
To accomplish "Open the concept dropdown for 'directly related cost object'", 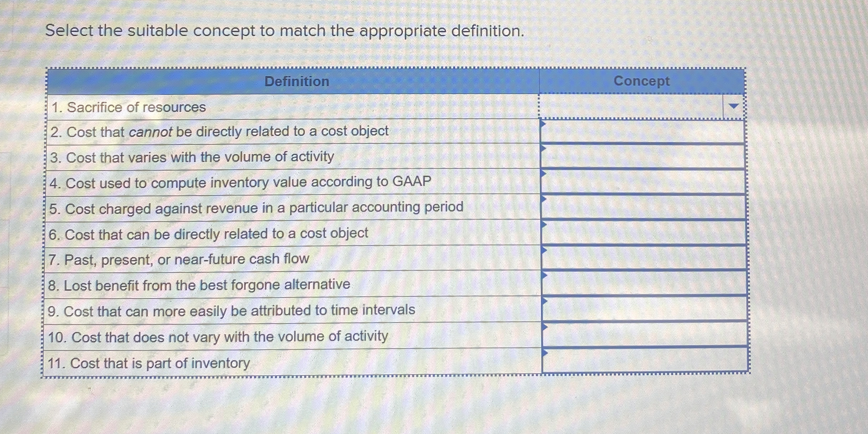I will pyautogui.click(x=640, y=234).
